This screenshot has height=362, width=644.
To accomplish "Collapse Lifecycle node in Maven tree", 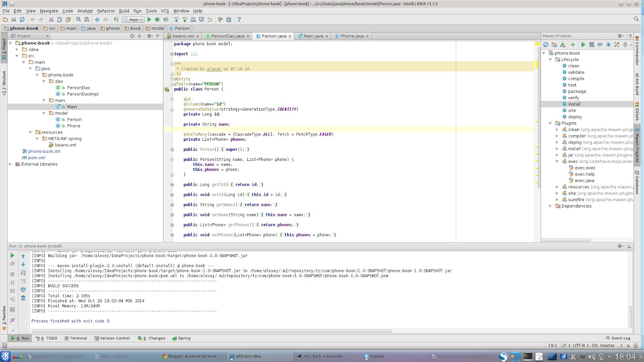I will click(x=550, y=60).
